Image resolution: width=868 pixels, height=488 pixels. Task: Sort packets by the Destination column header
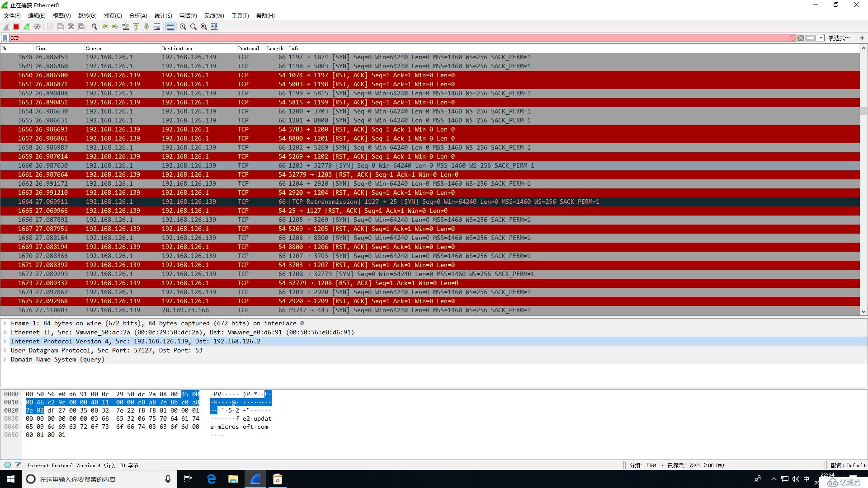198,48
